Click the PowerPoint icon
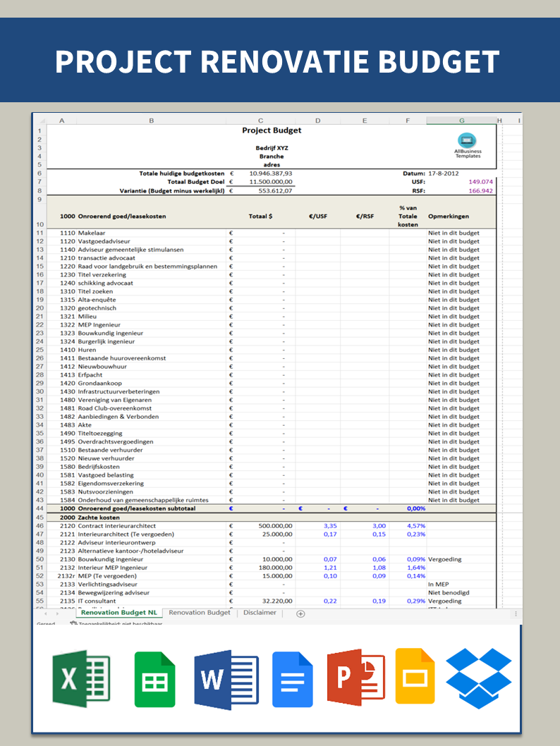 (356, 676)
